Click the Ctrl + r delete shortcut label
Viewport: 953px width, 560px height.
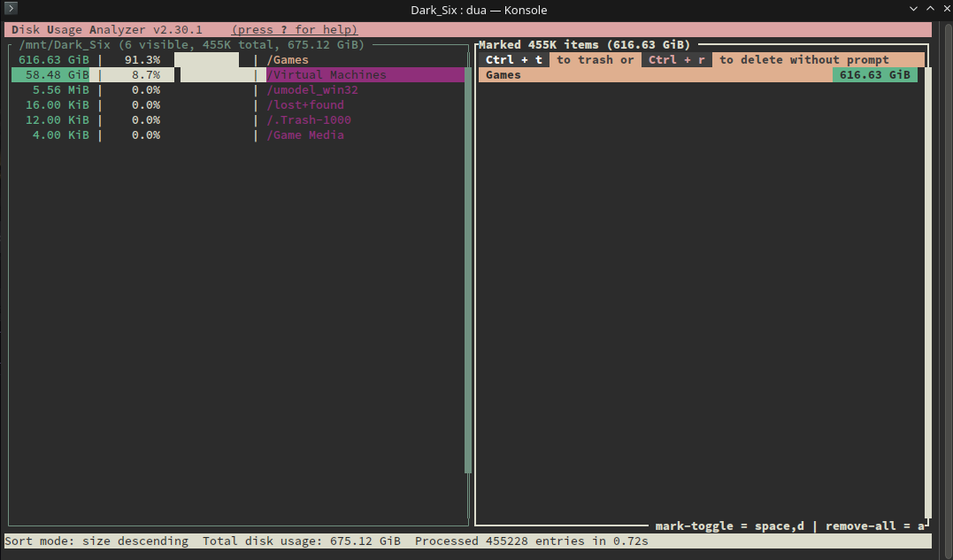[676, 59]
